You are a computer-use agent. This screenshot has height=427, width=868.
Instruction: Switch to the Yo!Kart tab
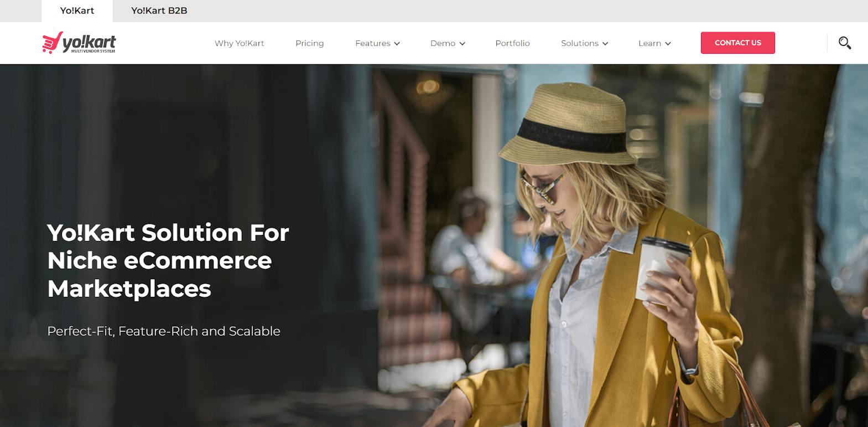point(77,11)
